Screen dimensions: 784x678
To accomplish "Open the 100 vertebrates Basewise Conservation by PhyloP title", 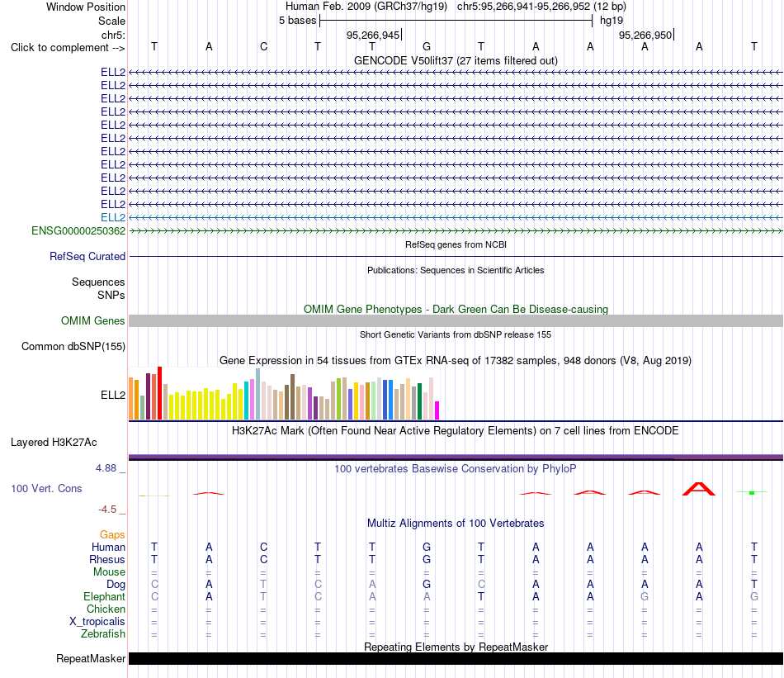I will [456, 469].
